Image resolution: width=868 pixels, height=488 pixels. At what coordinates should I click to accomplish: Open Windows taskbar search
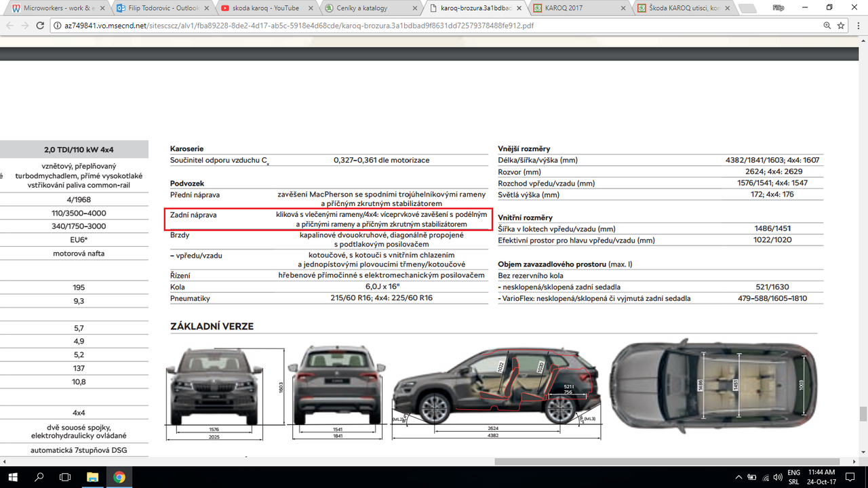[39, 477]
